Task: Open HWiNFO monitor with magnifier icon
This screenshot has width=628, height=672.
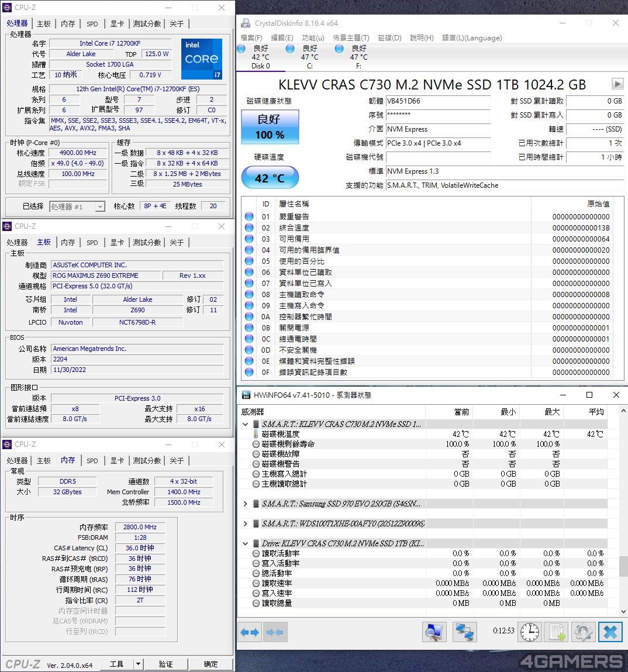Action: click(x=434, y=632)
